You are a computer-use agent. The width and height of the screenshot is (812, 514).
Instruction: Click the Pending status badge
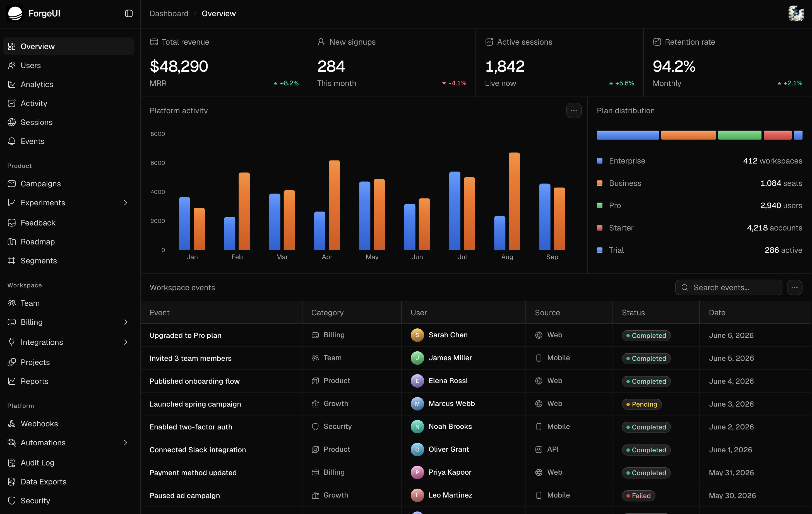(642, 404)
